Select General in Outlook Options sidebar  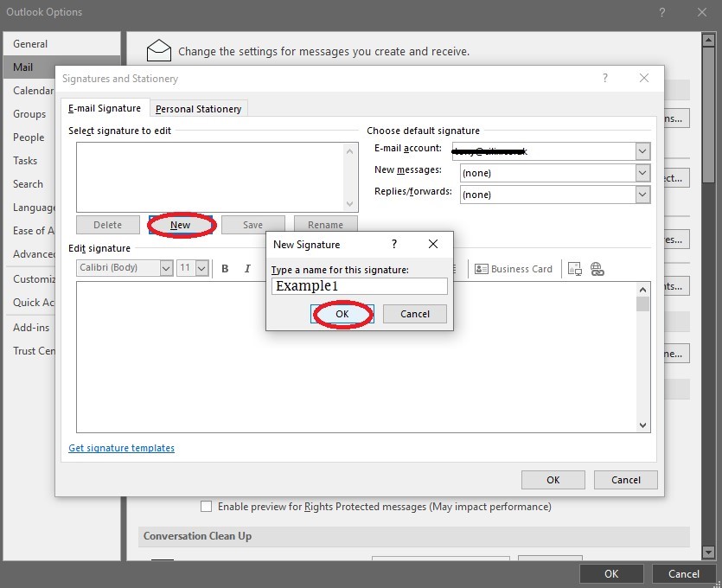point(62,44)
